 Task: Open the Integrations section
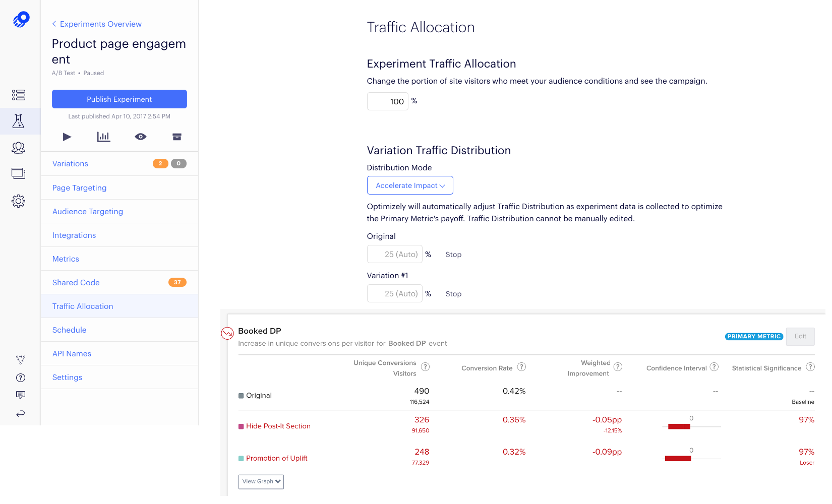click(120, 235)
